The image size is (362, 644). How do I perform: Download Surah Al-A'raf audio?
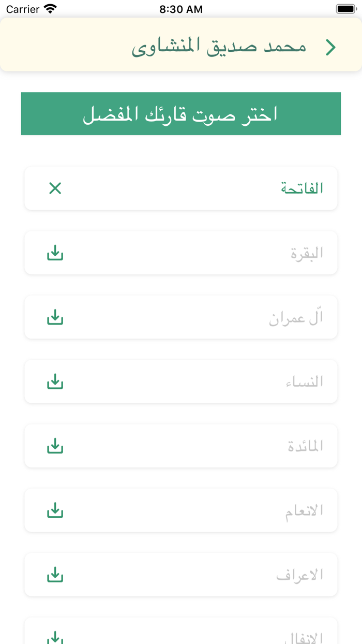55,575
